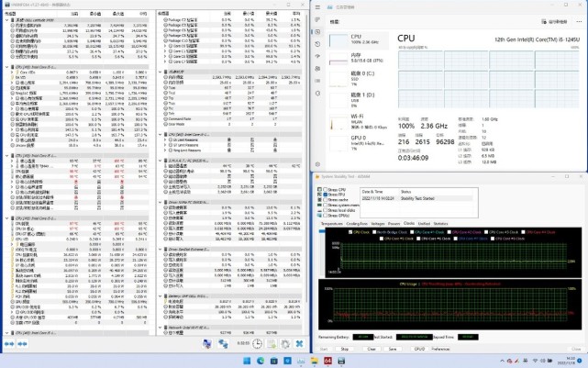The image size is (588, 368).
Task: Open Services page icon in Task Manager
Action: [x=317, y=93]
